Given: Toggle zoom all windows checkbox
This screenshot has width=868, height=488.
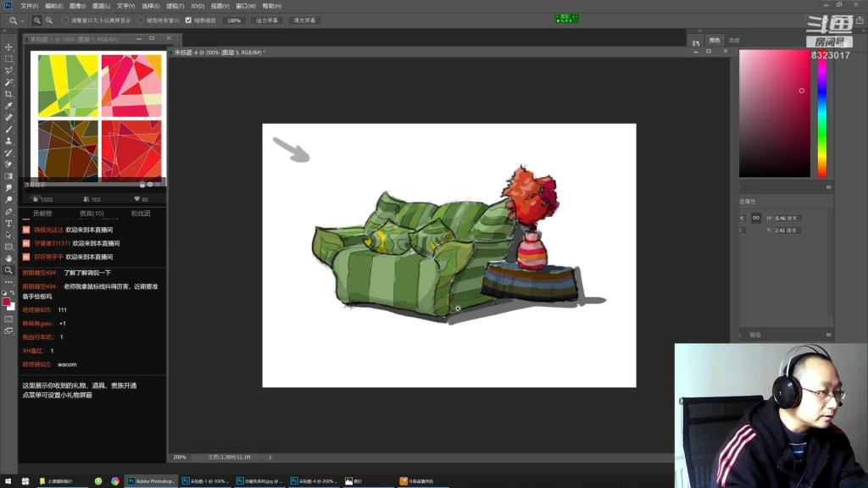Looking at the screenshot, I should [140, 20].
